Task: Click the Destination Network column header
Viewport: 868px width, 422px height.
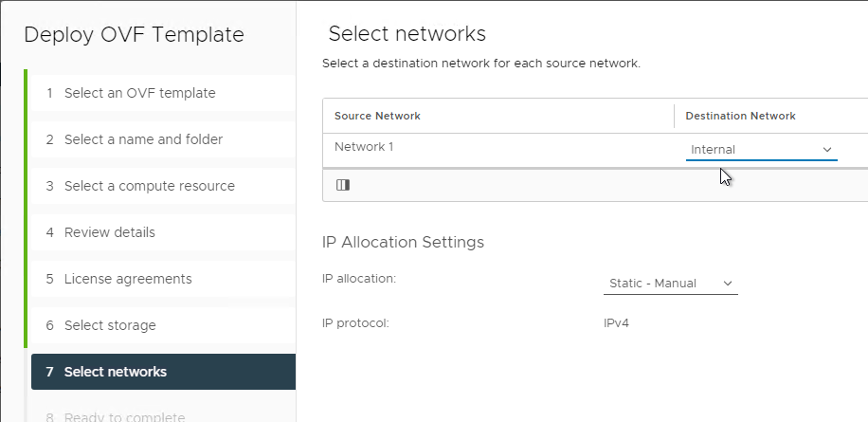Action: tap(740, 116)
